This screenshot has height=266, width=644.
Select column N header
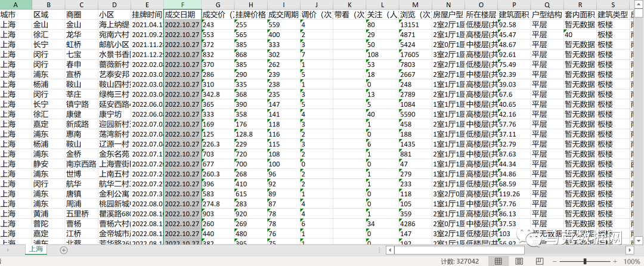click(448, 5)
